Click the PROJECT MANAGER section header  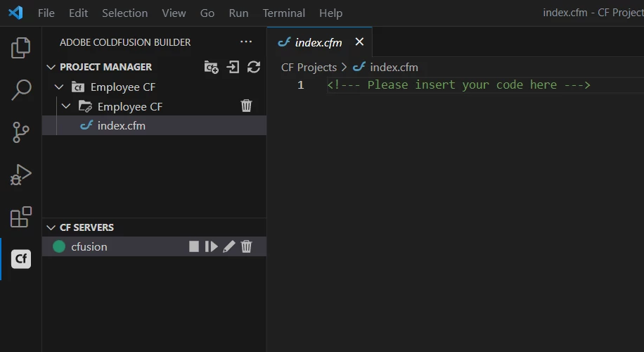106,67
